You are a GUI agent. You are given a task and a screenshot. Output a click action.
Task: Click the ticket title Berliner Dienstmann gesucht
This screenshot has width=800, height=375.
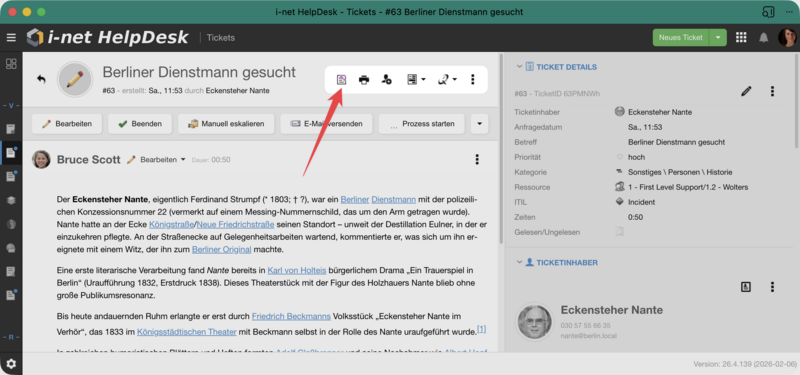pos(199,72)
